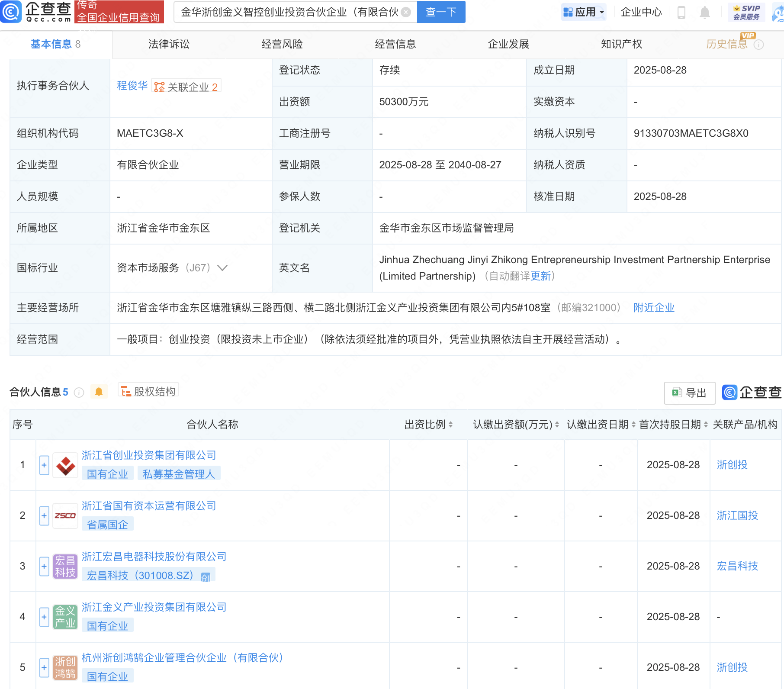Open SVIP member service
The image size is (784, 689).
(x=746, y=12)
